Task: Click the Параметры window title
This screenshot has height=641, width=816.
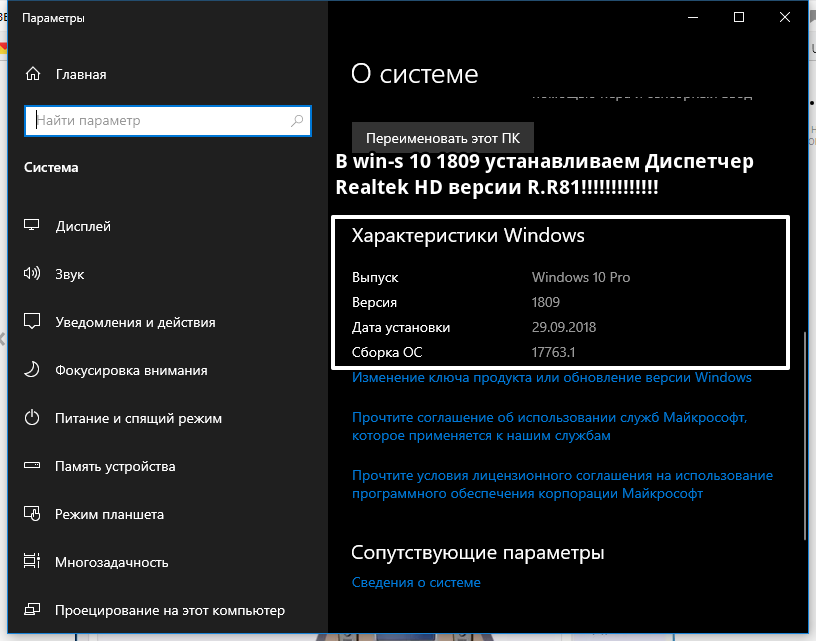Action: pos(53,18)
